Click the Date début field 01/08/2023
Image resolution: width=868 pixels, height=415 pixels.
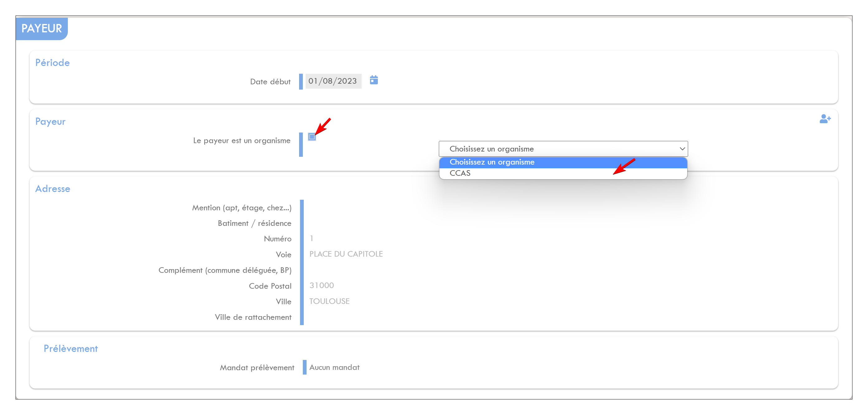pyautogui.click(x=333, y=81)
